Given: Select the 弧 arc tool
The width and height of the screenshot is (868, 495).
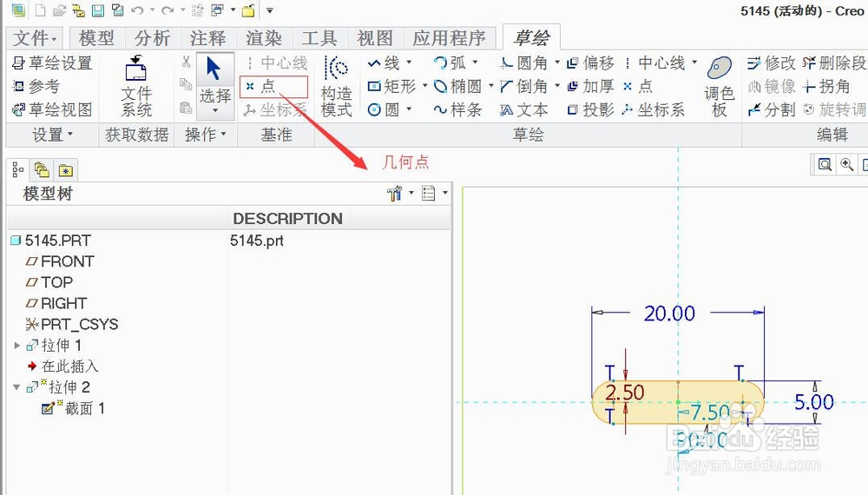Looking at the screenshot, I should (450, 63).
